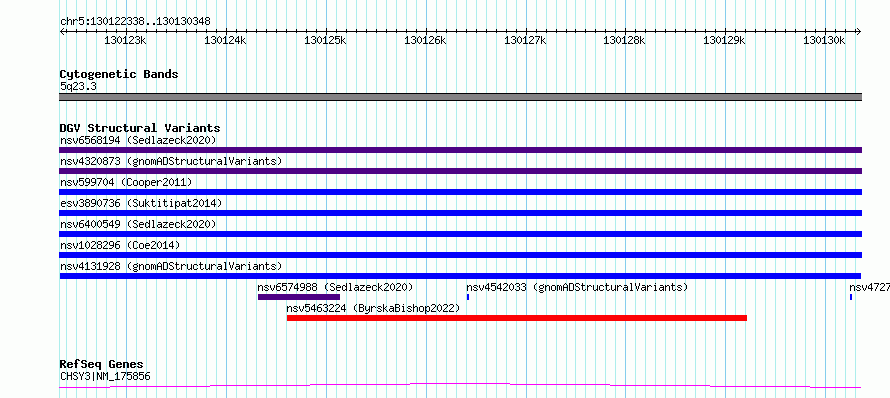Click the purple bar below nsv6568194
The image size is (890, 398).
[x=460, y=150]
